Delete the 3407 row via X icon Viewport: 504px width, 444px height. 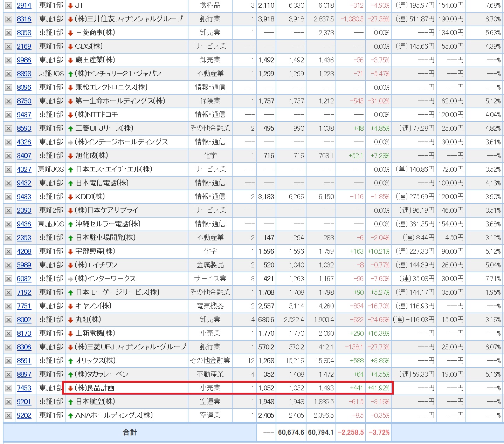point(9,156)
